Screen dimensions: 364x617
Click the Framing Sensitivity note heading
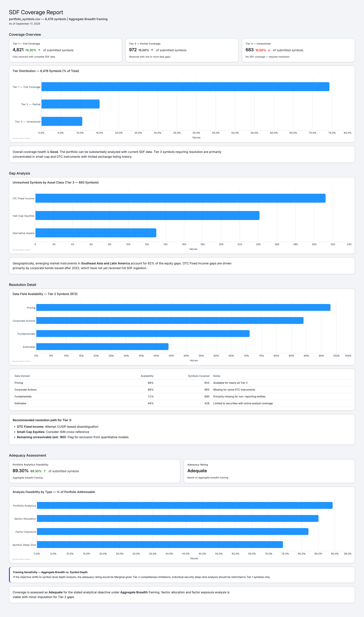[x=50, y=572]
